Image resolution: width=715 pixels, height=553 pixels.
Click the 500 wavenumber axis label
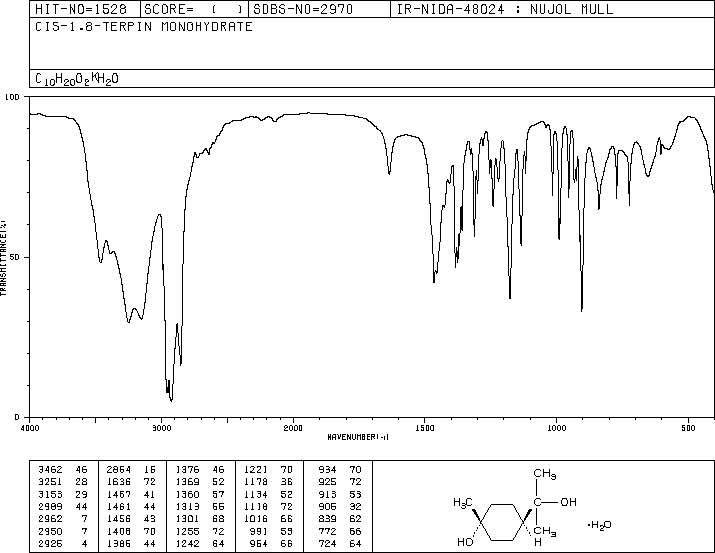(688, 428)
